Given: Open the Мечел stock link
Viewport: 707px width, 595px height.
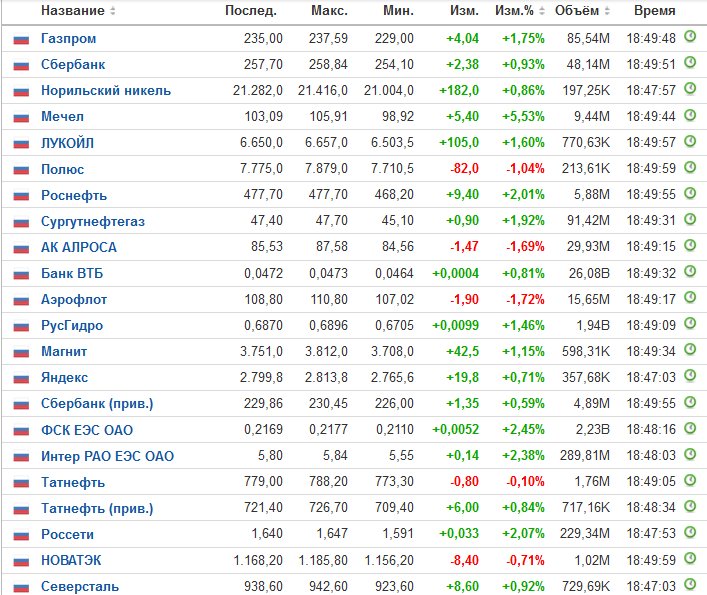Looking at the screenshot, I should coord(62,117).
